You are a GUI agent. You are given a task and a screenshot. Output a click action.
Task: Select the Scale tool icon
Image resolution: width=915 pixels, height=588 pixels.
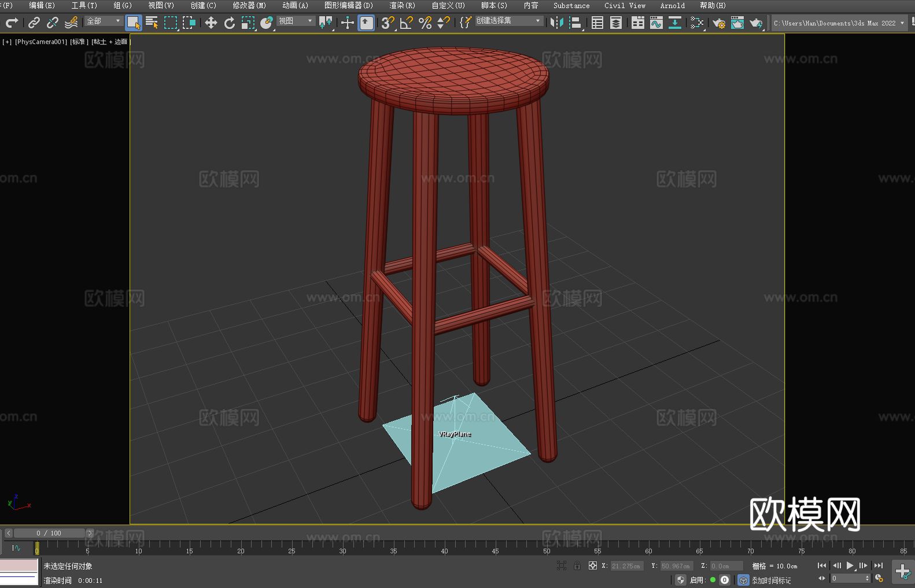click(248, 23)
